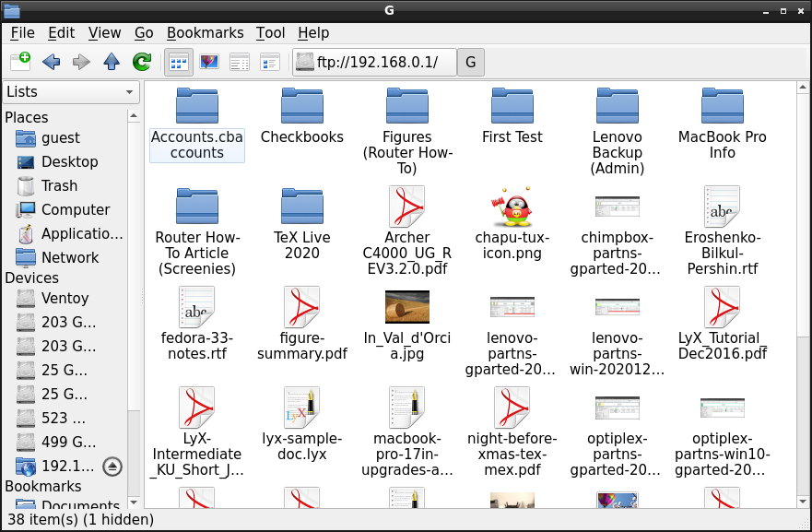812x532 pixels.
Task: Reload the current folder
Action: tap(141, 62)
